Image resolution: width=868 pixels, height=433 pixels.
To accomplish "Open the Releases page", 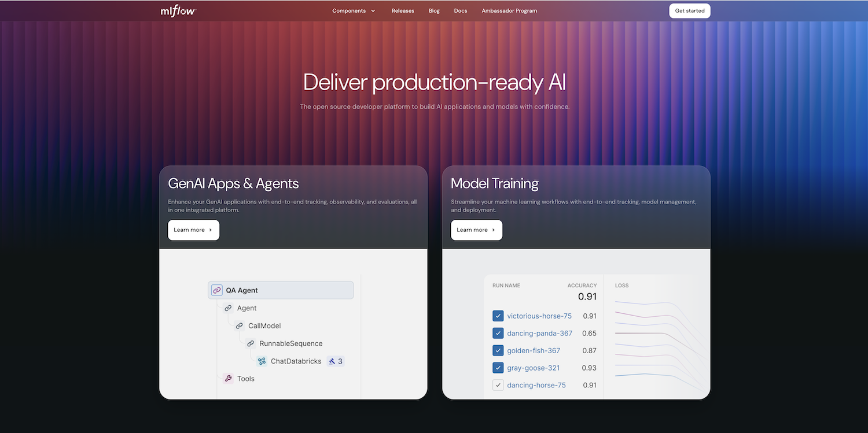I will (403, 10).
